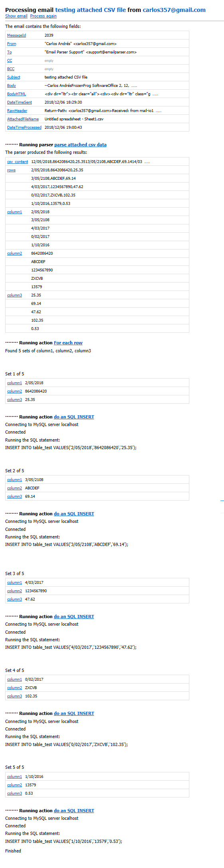The width and height of the screenshot is (224, 868).
Task: Click the BCC field name link
Action: 11,69
